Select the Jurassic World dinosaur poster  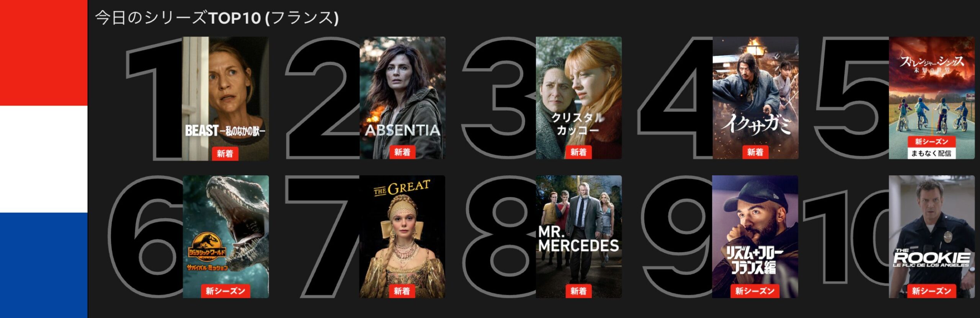226,237
